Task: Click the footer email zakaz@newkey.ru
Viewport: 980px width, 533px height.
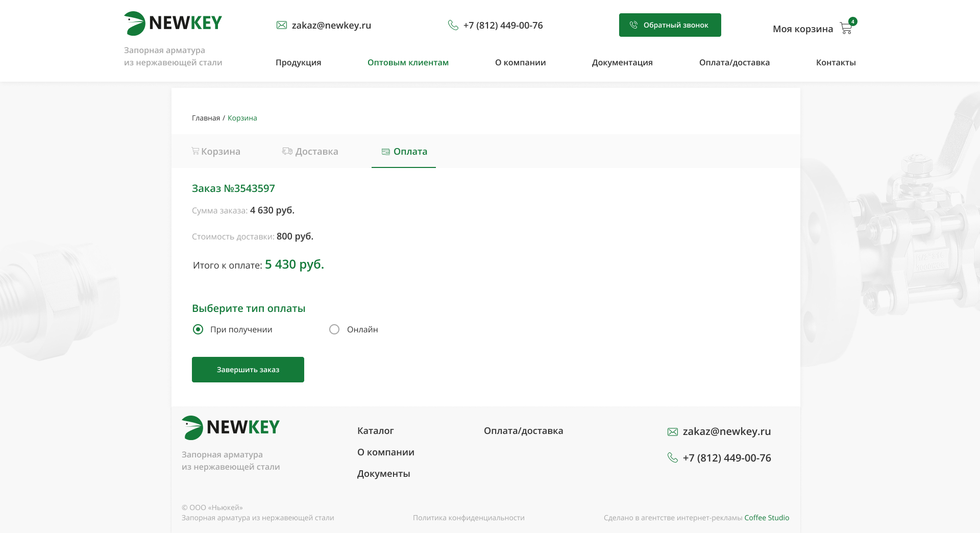Action: click(x=727, y=431)
